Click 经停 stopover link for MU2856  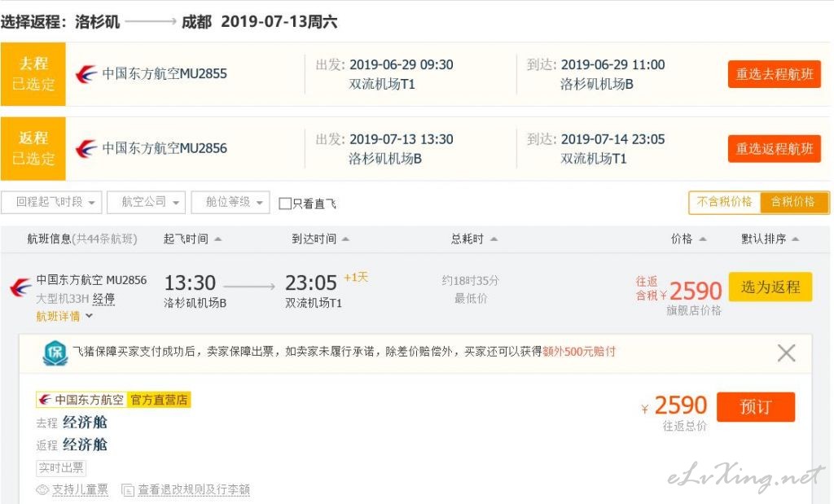pyautogui.click(x=103, y=299)
